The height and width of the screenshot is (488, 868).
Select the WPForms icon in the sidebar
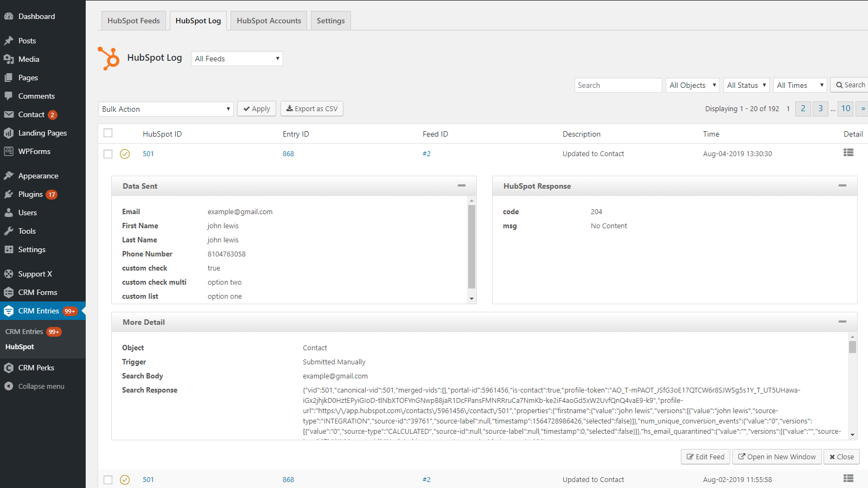tap(9, 151)
